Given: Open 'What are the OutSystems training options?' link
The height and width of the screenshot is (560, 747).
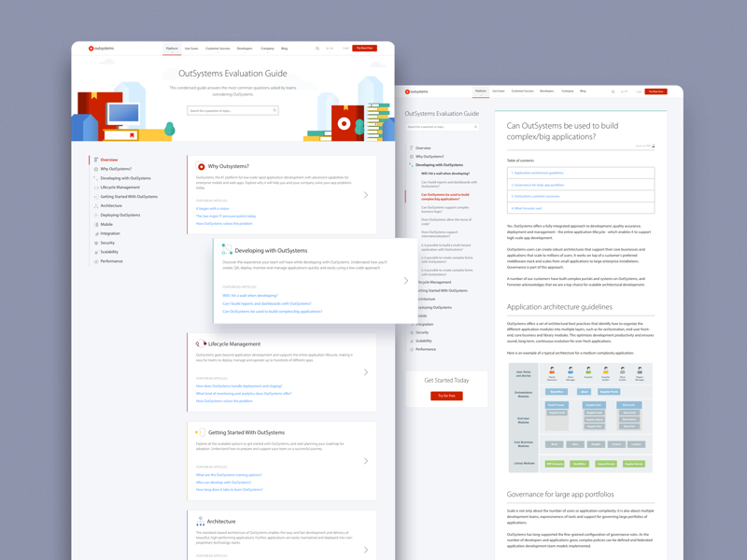Looking at the screenshot, I should coord(229,475).
